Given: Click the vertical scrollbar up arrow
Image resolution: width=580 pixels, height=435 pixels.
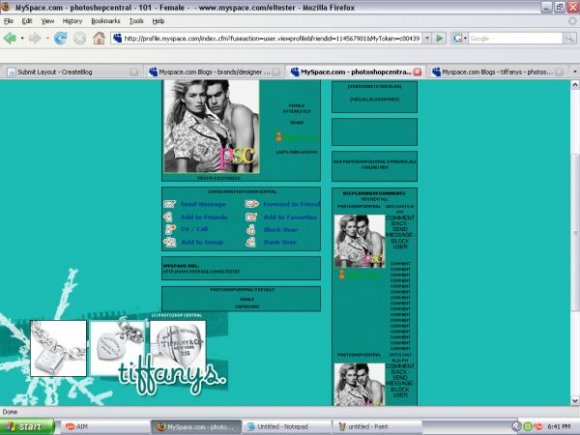Looking at the screenshot, I should coord(575,85).
